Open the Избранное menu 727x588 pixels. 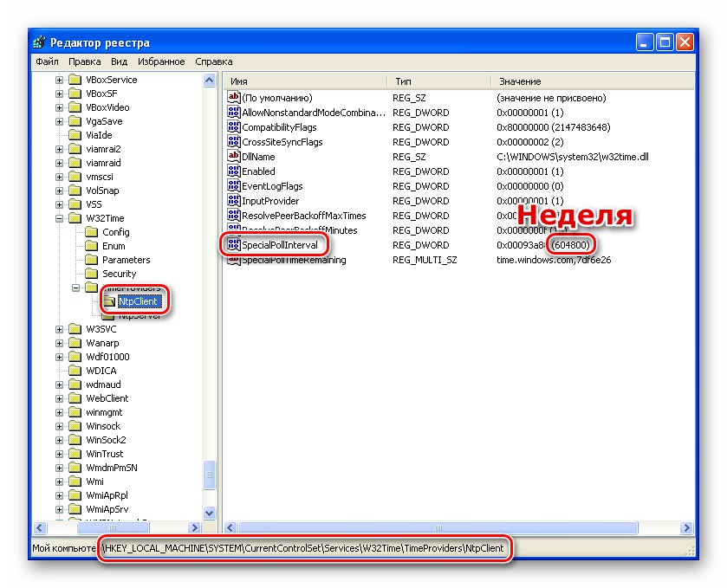click(x=161, y=61)
